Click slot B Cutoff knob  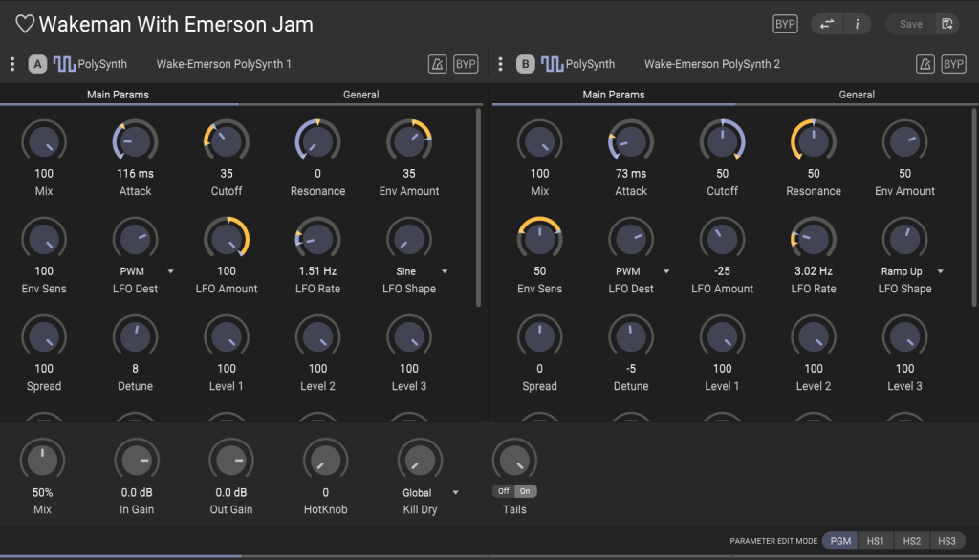tap(722, 141)
